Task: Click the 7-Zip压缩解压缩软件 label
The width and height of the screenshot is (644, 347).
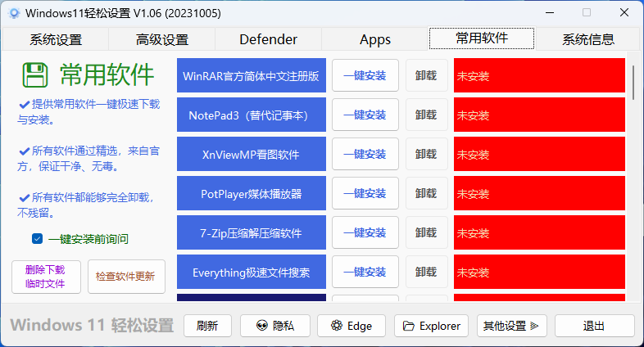Action: (x=252, y=233)
